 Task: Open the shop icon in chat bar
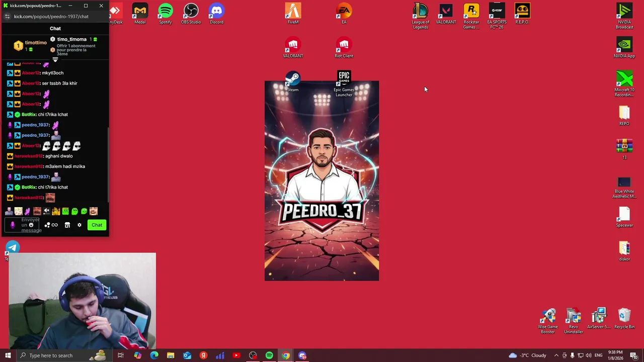coord(67,225)
